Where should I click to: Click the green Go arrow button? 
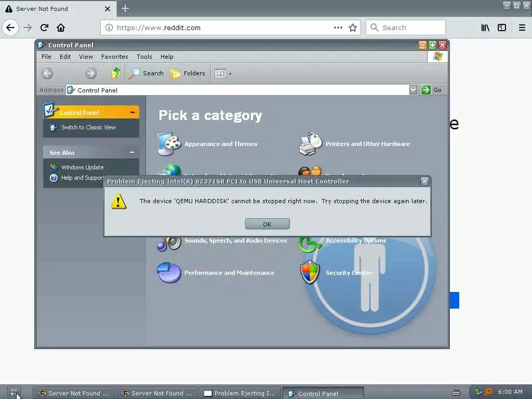point(426,90)
